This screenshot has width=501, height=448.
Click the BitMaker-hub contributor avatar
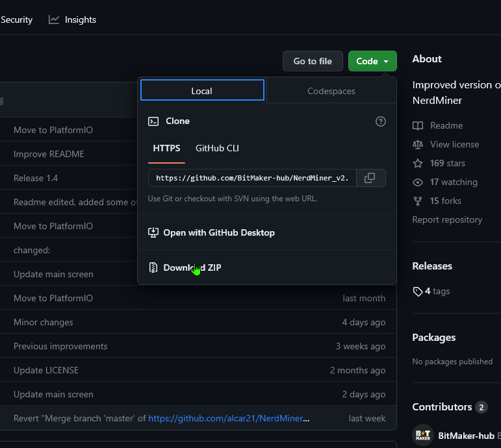point(423,435)
